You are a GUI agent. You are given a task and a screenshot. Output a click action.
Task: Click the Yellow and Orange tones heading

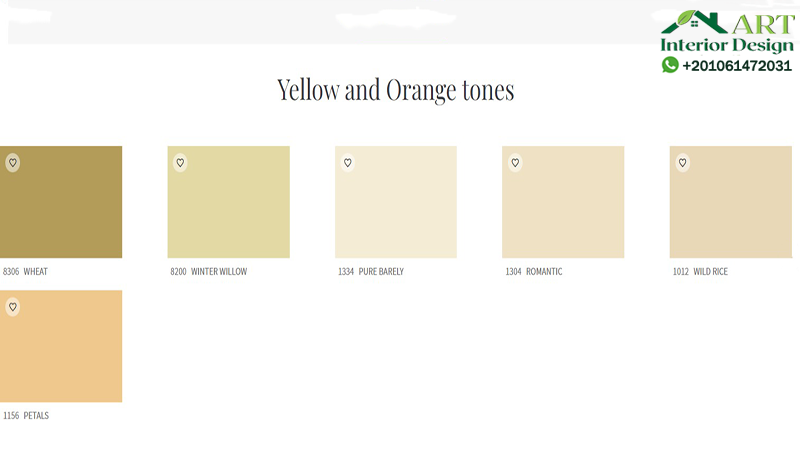point(395,90)
